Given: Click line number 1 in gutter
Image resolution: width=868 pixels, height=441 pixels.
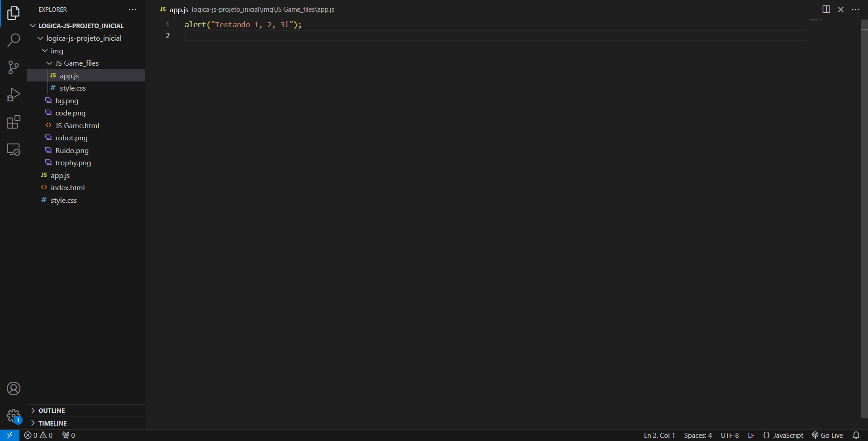Looking at the screenshot, I should [x=168, y=25].
